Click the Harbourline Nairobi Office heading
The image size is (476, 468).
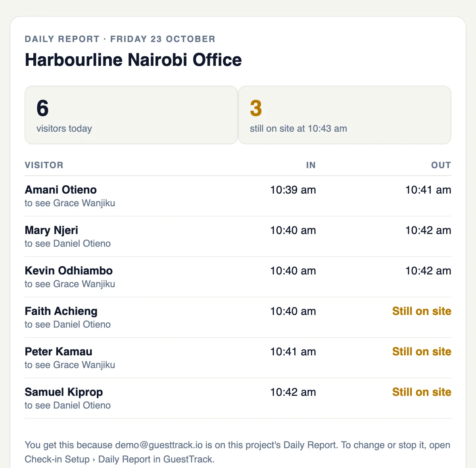coord(133,60)
